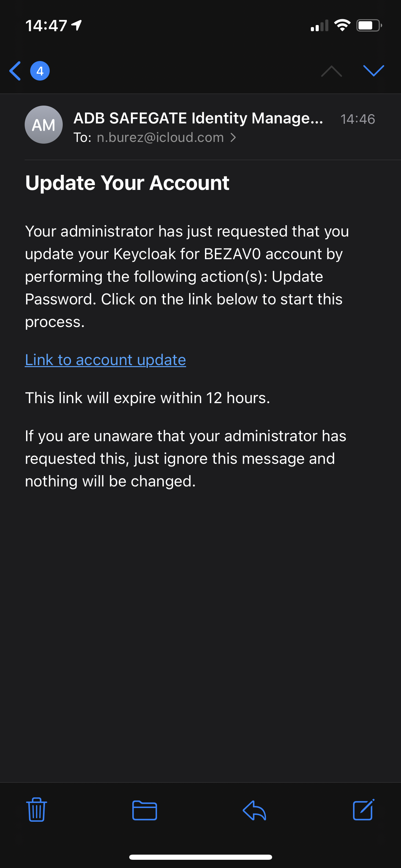Open reply options with the arrow icon
Screen dimensions: 401x868
254,810
